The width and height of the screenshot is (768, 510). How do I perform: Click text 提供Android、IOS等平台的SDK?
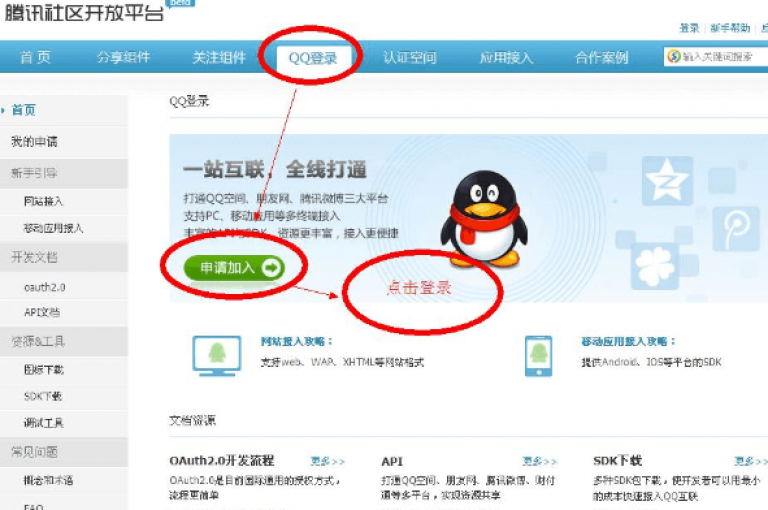pos(651,362)
